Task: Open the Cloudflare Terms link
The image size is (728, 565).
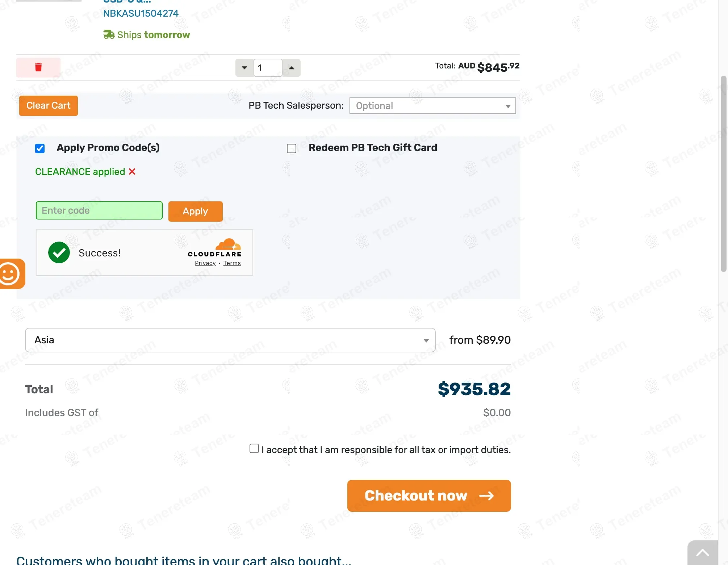Action: click(232, 263)
